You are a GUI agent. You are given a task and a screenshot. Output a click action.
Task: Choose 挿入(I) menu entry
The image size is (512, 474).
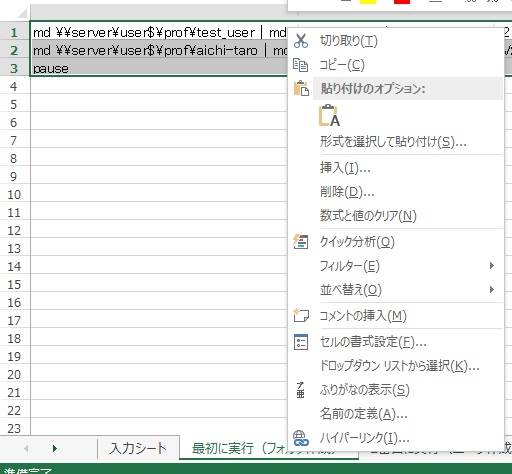345,167
